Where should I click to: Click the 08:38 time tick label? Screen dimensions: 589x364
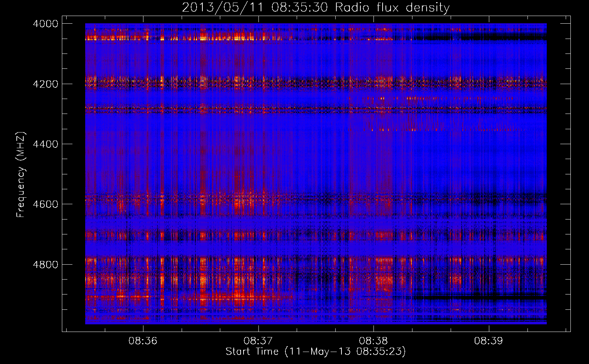click(x=373, y=341)
